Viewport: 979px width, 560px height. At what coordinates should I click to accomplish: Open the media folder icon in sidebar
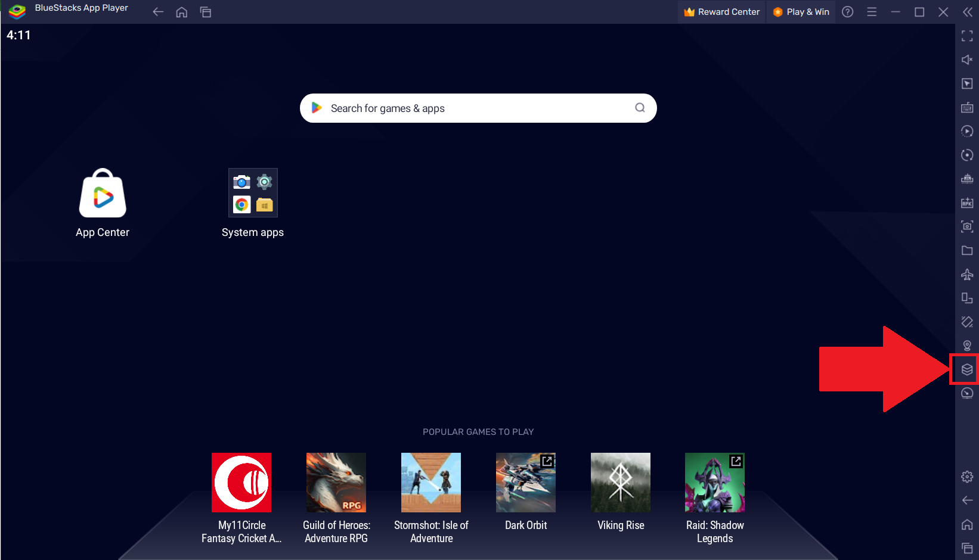tap(967, 250)
